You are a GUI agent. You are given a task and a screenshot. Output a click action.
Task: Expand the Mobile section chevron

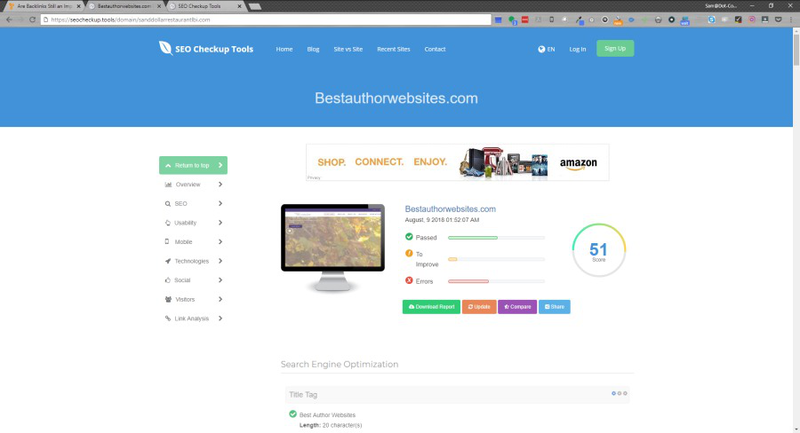click(220, 242)
